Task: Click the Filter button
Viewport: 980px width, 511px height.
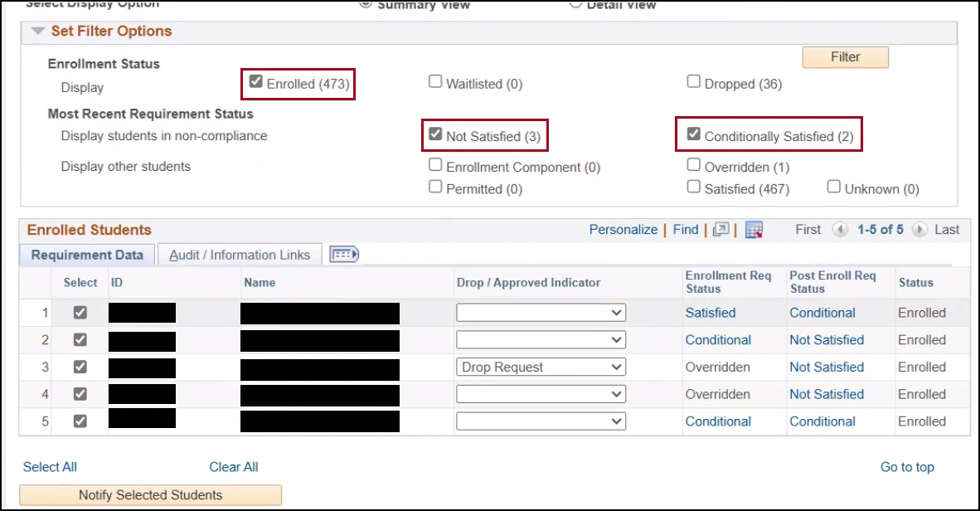Action: (x=845, y=57)
